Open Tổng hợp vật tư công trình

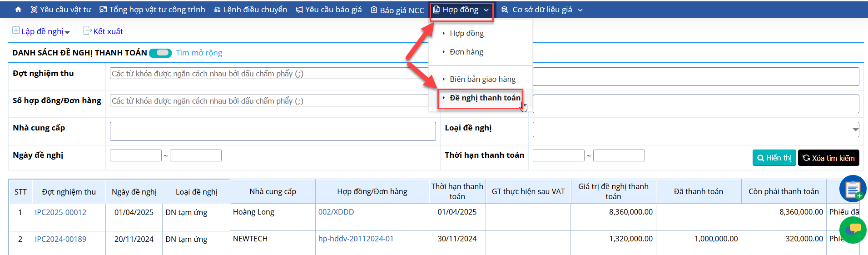point(152,10)
